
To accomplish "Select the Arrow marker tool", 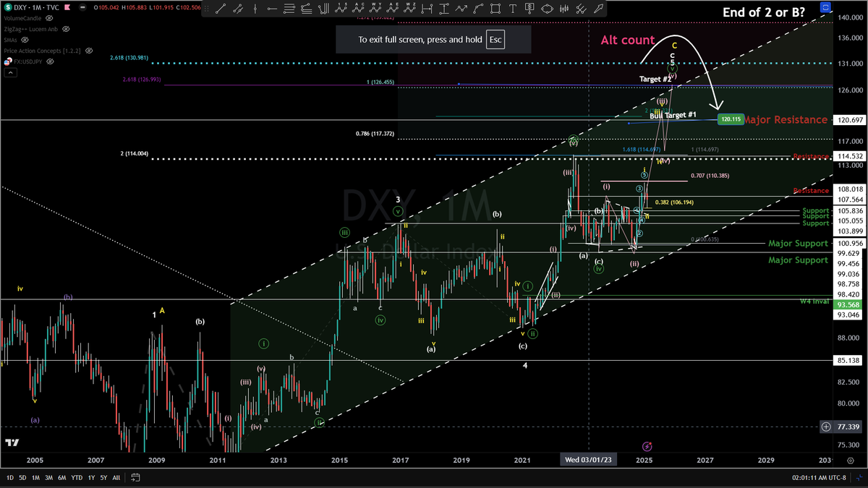I will (598, 9).
